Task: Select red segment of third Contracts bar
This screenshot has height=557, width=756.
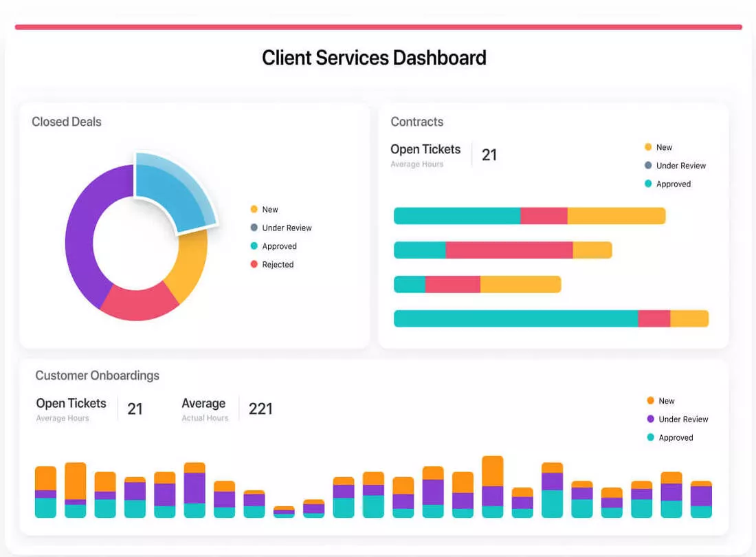Action: pos(453,284)
